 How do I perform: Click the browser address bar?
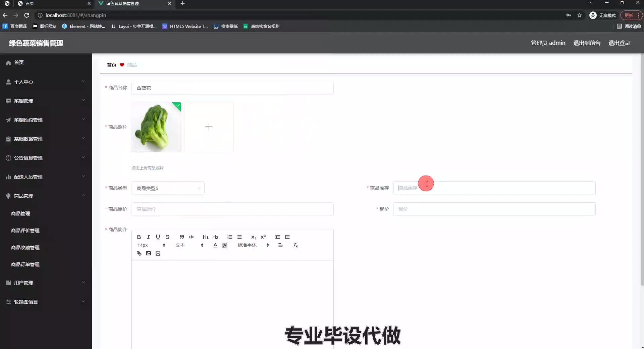[x=299, y=15]
